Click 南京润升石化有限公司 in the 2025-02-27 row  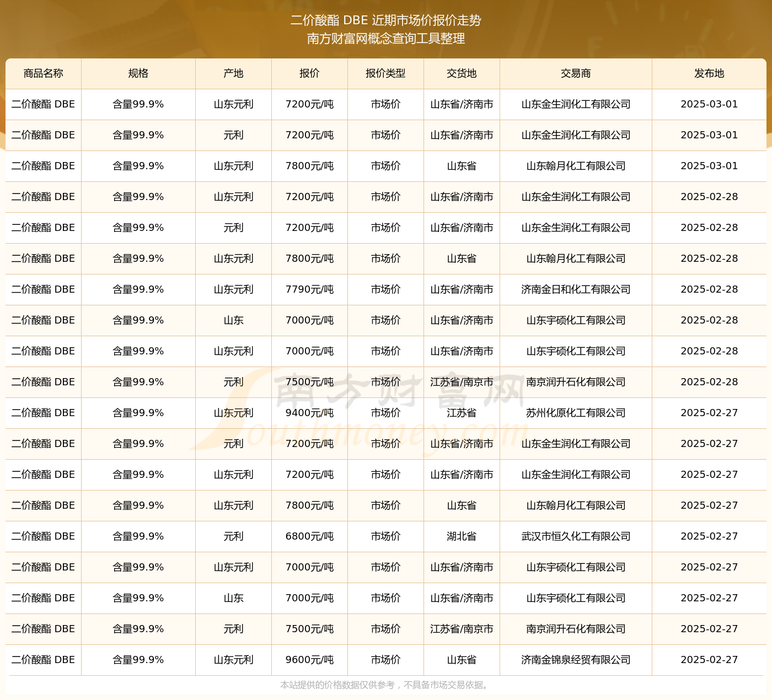pyautogui.click(x=576, y=629)
